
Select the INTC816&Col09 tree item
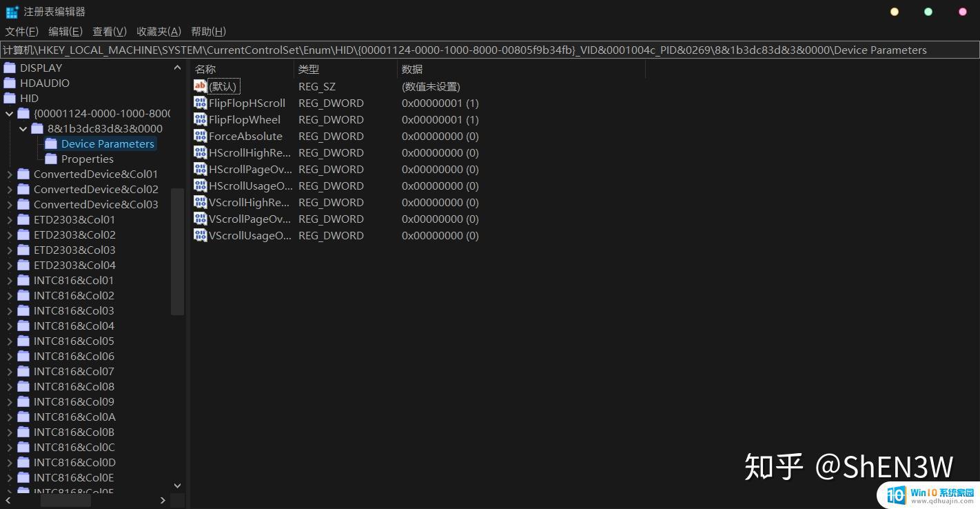pos(74,401)
